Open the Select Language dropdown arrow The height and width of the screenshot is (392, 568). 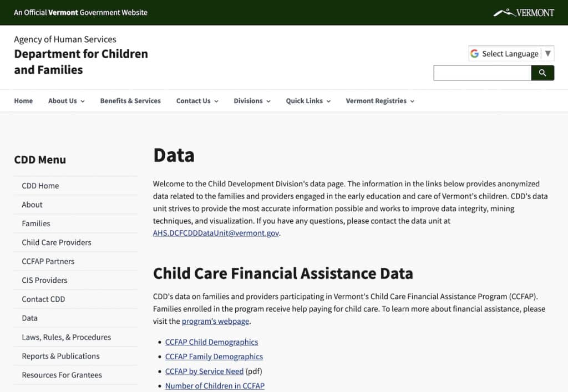(x=547, y=54)
